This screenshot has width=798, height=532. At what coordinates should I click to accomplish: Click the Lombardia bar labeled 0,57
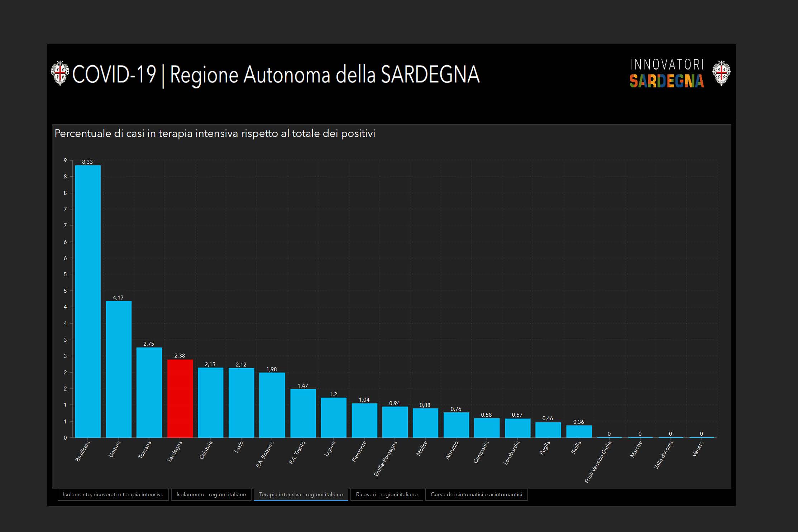coord(517,428)
